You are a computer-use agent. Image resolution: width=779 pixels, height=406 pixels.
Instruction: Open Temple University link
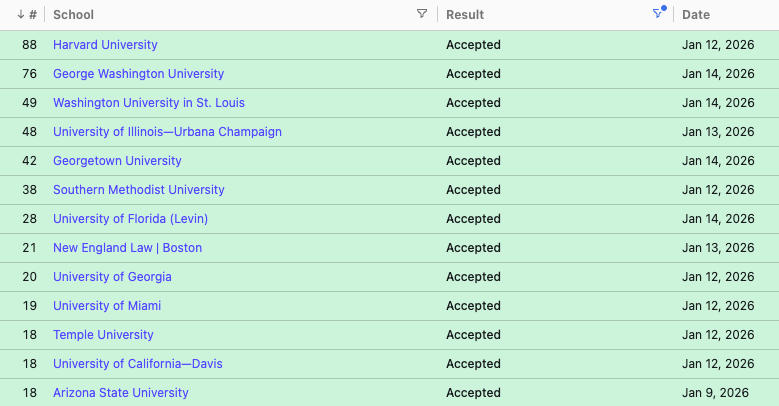pyautogui.click(x=103, y=334)
